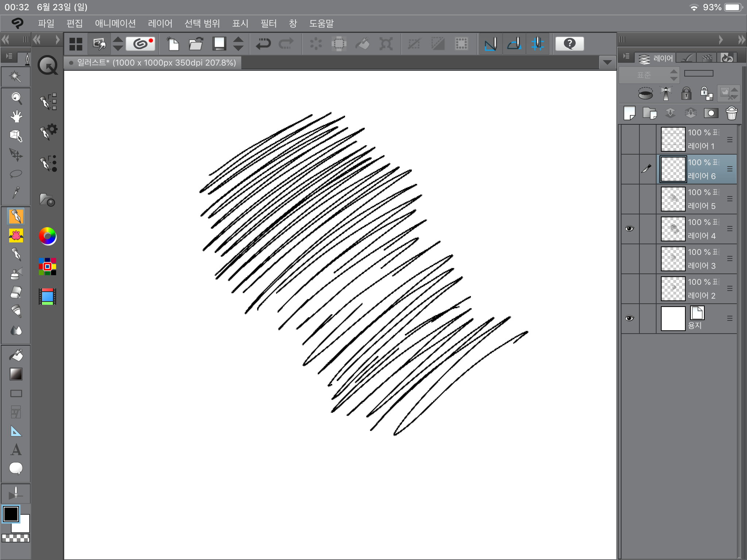Open the 레이어 menu in menu bar
This screenshot has height=560, width=747.
pyautogui.click(x=160, y=24)
